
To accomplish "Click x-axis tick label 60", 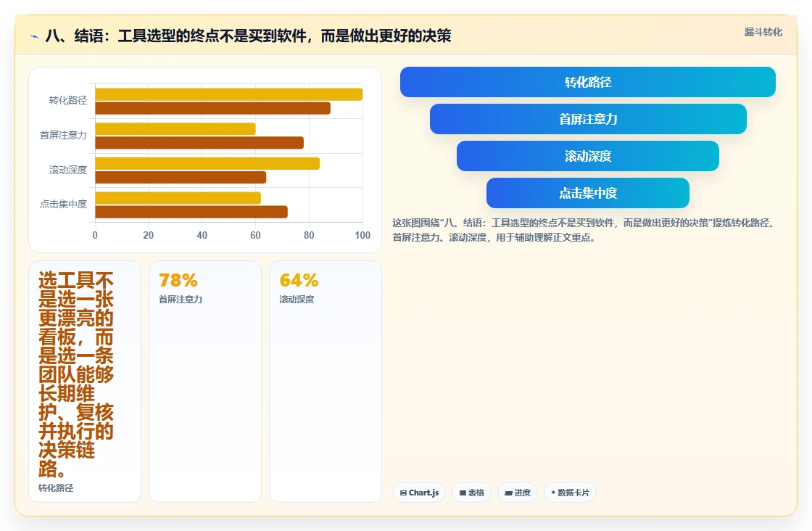I will coord(255,235).
